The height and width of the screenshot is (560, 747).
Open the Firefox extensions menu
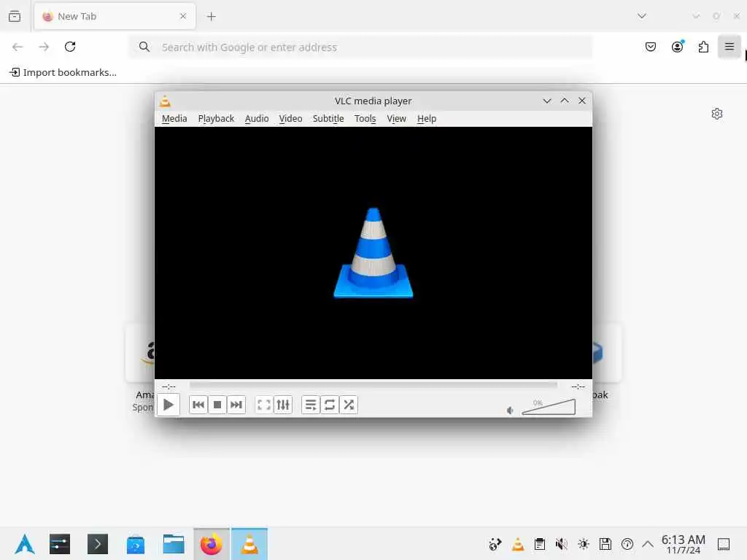coord(704,47)
